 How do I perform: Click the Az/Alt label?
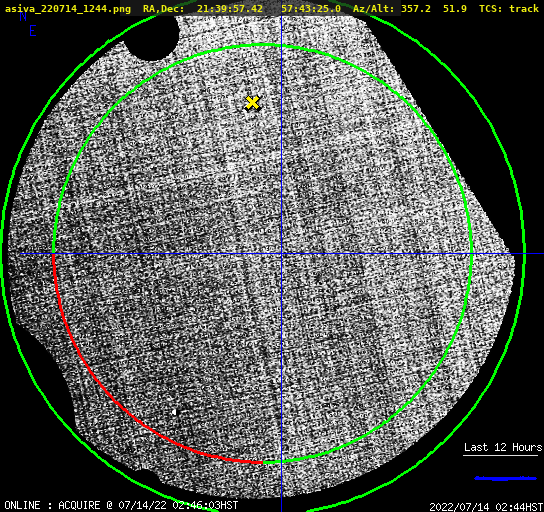point(374,8)
